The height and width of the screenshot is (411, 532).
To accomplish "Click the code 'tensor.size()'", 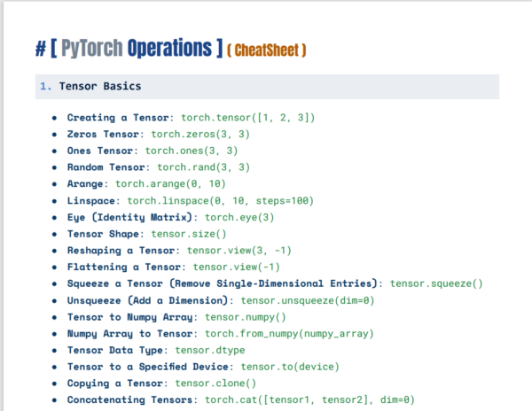I will tap(189, 234).
